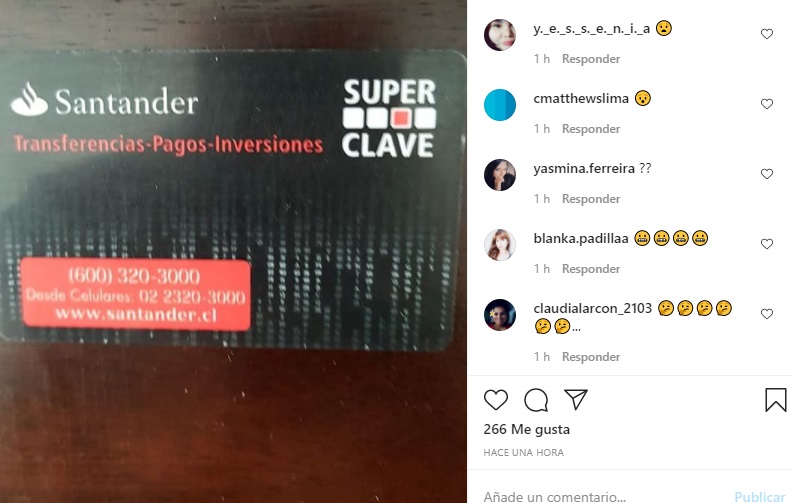Open y._e._s._s._e._n._i._a's profile picture

coord(500,35)
